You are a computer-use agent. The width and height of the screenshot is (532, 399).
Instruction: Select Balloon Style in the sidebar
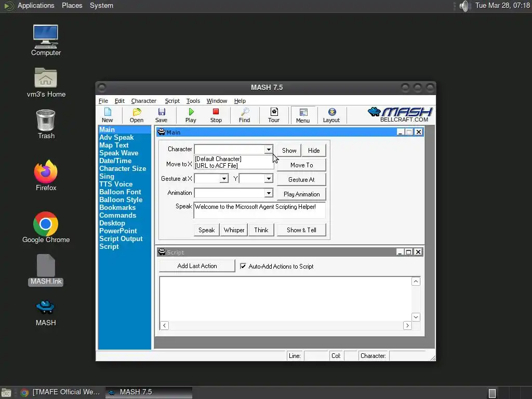[121, 200]
